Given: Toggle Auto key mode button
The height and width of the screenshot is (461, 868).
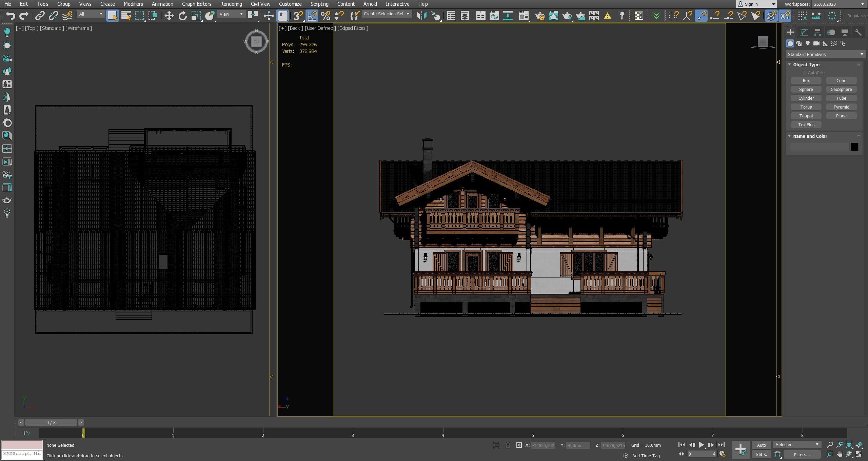Looking at the screenshot, I should [761, 445].
